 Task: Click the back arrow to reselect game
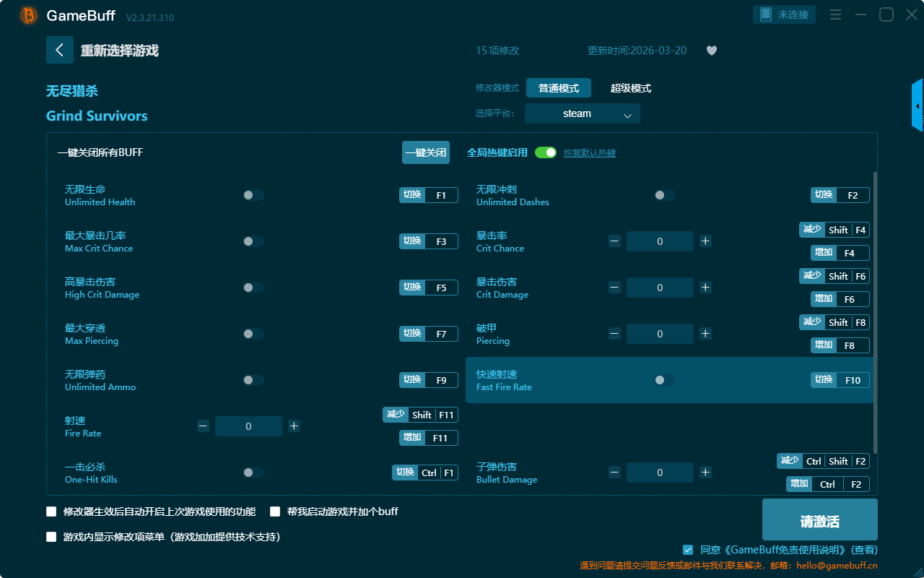(x=60, y=50)
